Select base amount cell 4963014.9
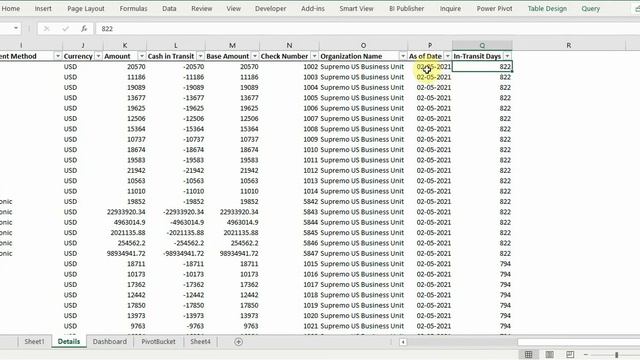The height and width of the screenshot is (360, 640). pyautogui.click(x=232, y=222)
